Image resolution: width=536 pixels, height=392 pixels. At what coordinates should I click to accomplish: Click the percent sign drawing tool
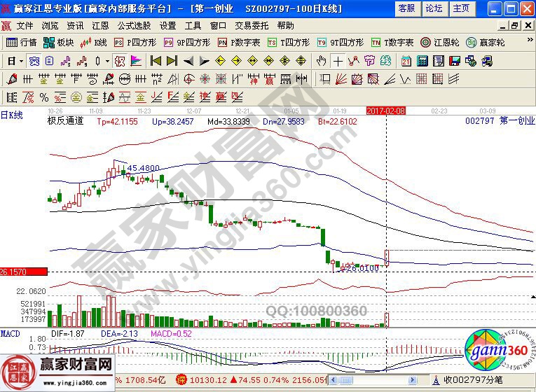[43, 97]
